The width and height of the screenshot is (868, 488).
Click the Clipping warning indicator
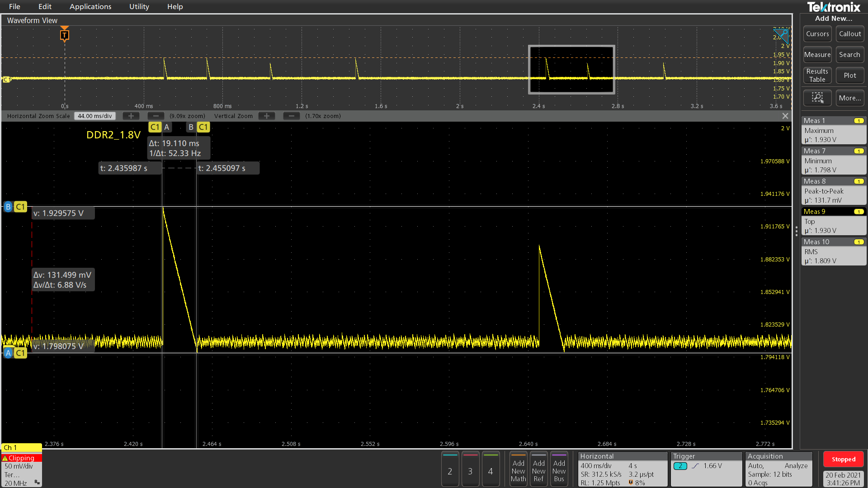22,458
